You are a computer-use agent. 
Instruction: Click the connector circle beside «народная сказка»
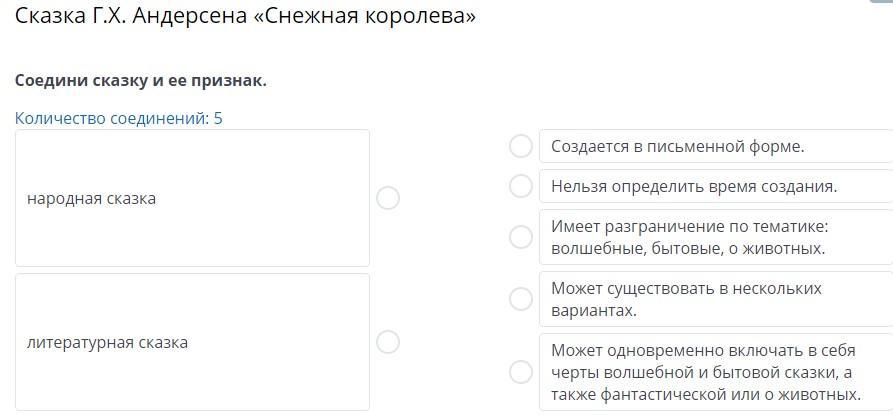[x=388, y=198]
